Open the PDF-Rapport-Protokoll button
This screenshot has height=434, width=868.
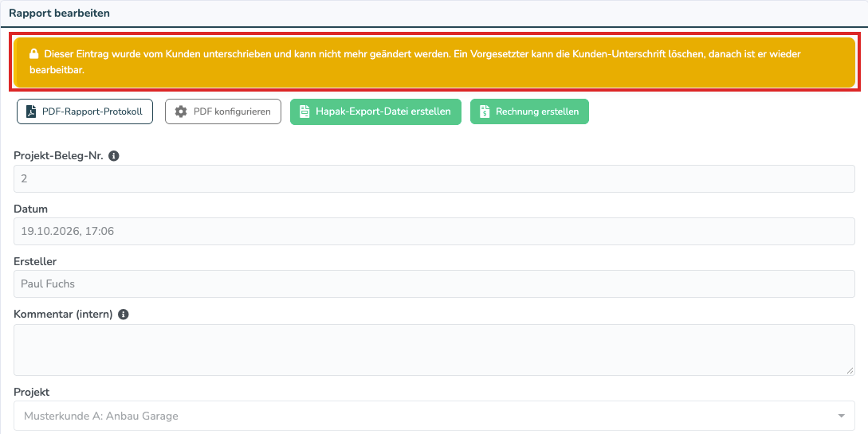click(84, 111)
